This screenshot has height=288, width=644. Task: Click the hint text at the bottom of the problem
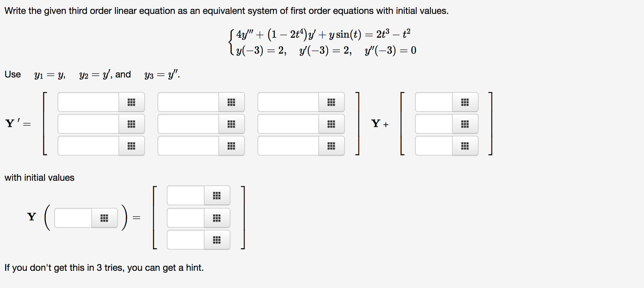(x=104, y=267)
